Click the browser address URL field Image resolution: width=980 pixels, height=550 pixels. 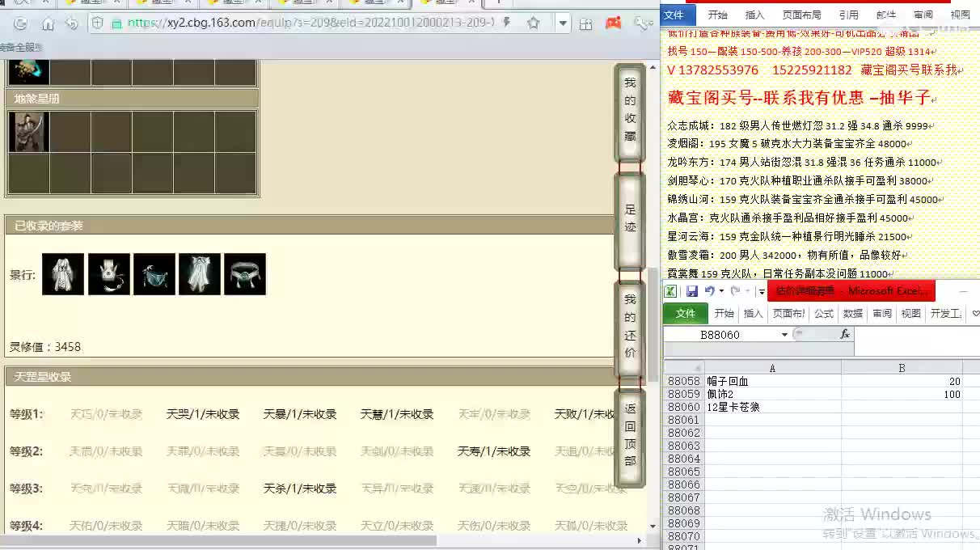[x=311, y=23]
